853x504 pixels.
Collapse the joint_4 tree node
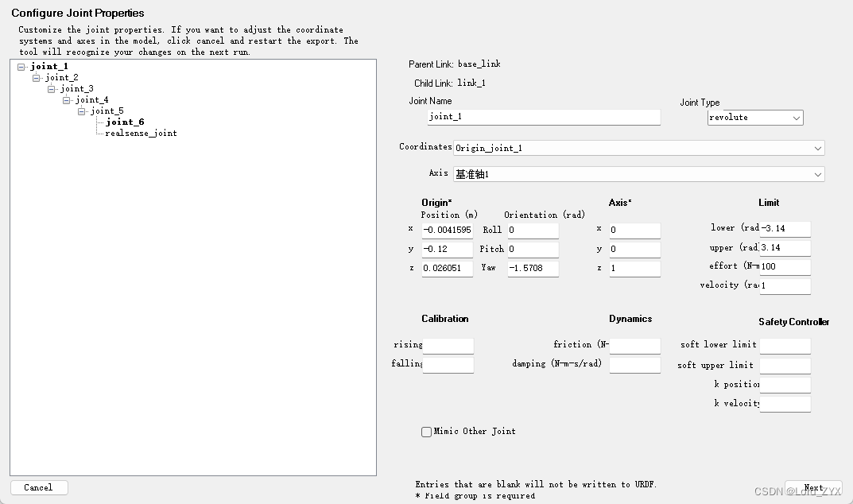[67, 100]
